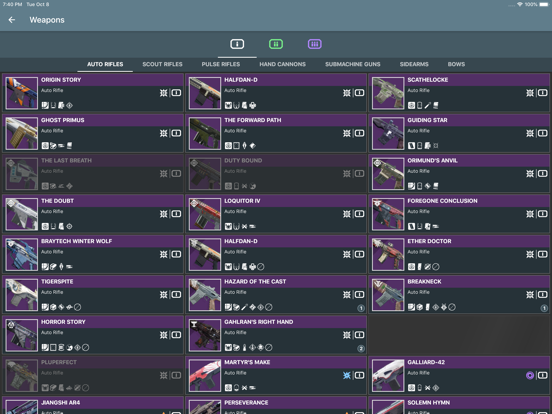This screenshot has width=552, height=414.
Task: Open Ghost Primus weapon thumbnail
Action: coord(21,133)
